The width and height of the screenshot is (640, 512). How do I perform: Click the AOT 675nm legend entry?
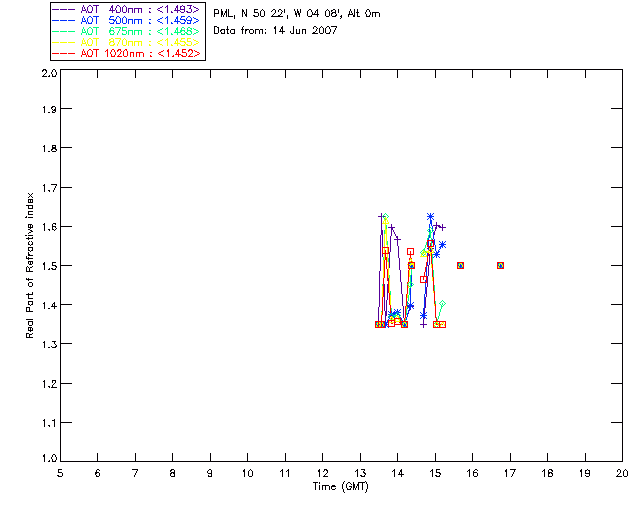click(x=126, y=31)
